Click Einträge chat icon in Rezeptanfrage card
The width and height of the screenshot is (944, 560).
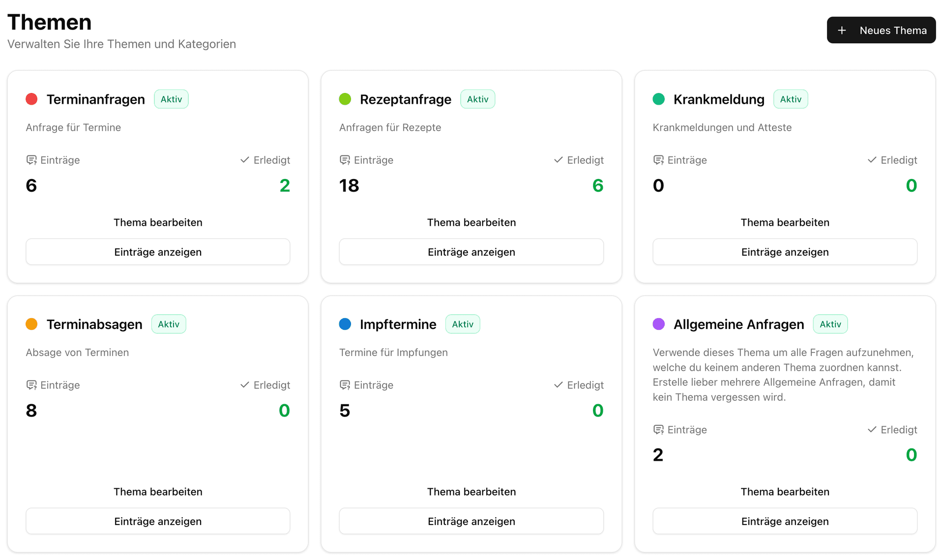click(345, 160)
